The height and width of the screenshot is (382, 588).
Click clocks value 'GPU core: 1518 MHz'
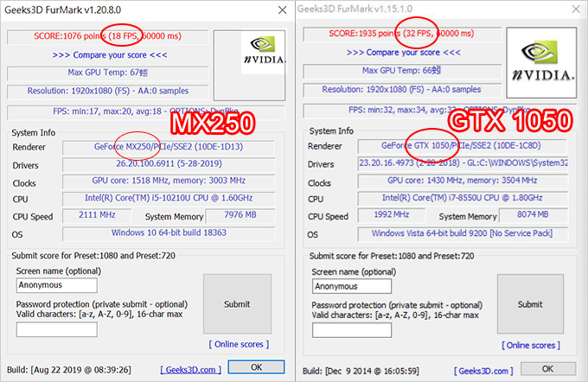(x=169, y=181)
